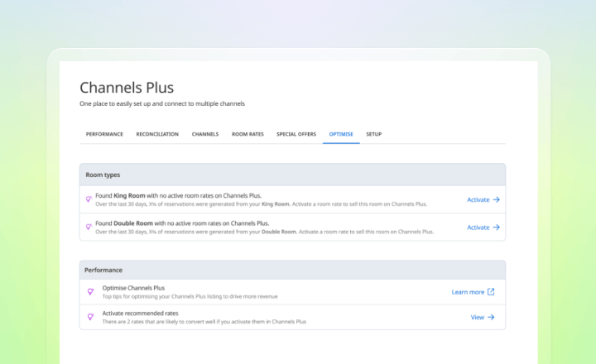Click lightbulb icon next to Activate recommended rates

[x=90, y=317]
